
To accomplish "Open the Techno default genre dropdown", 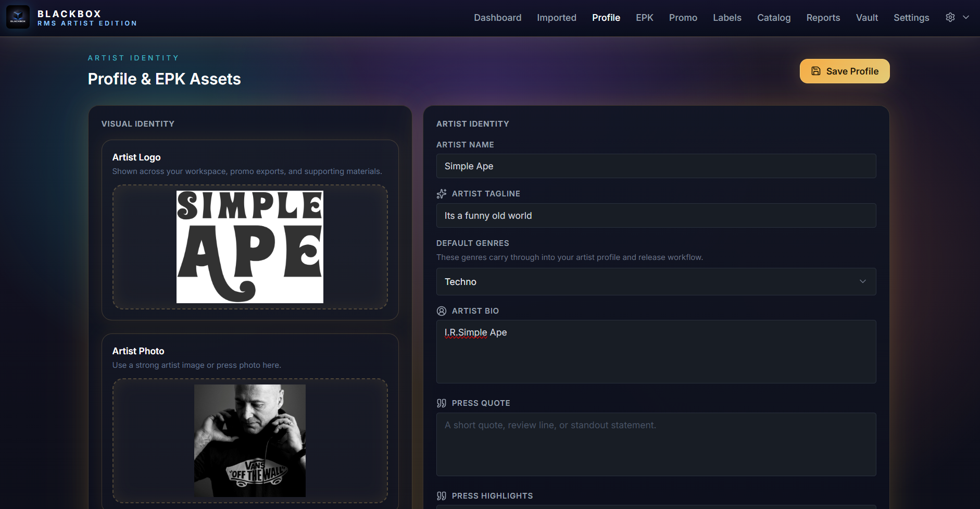I will (x=656, y=281).
